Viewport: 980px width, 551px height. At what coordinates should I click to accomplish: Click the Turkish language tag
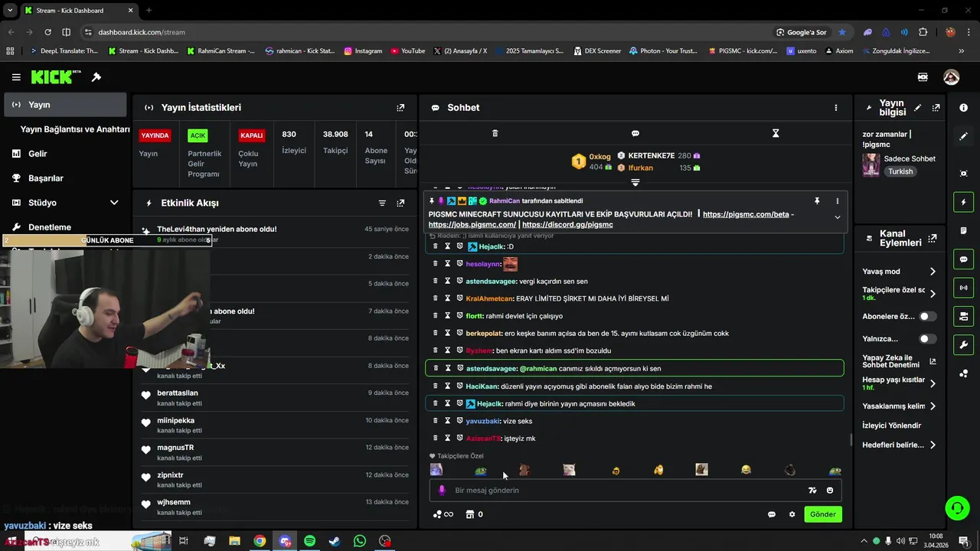click(900, 171)
